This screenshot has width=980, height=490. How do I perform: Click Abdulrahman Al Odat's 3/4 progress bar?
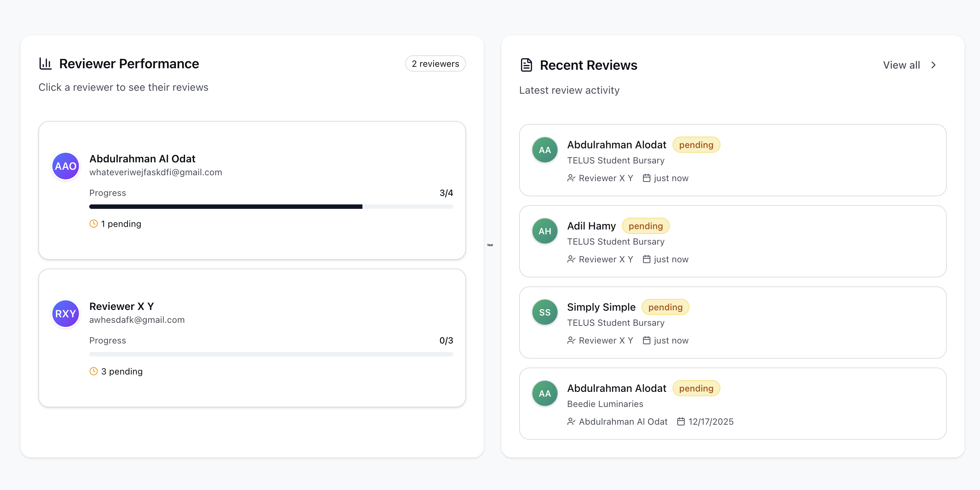(x=271, y=206)
